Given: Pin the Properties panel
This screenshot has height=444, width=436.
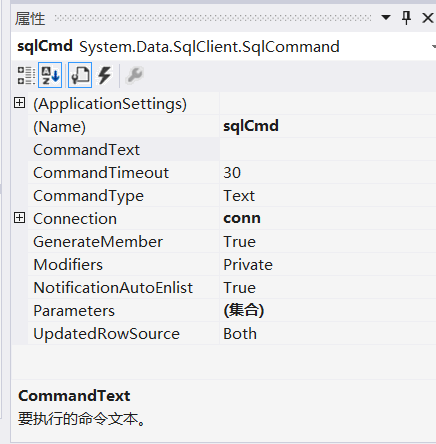Looking at the screenshot, I should (406, 18).
